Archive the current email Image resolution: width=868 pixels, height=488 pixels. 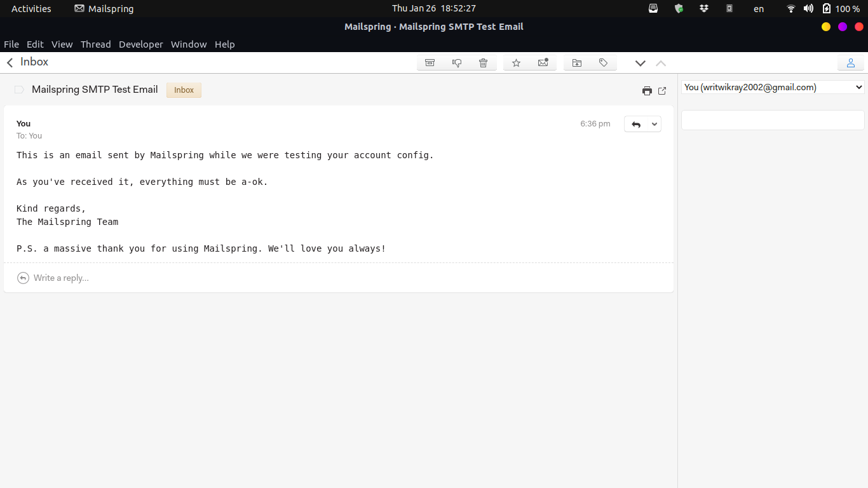tap(430, 62)
